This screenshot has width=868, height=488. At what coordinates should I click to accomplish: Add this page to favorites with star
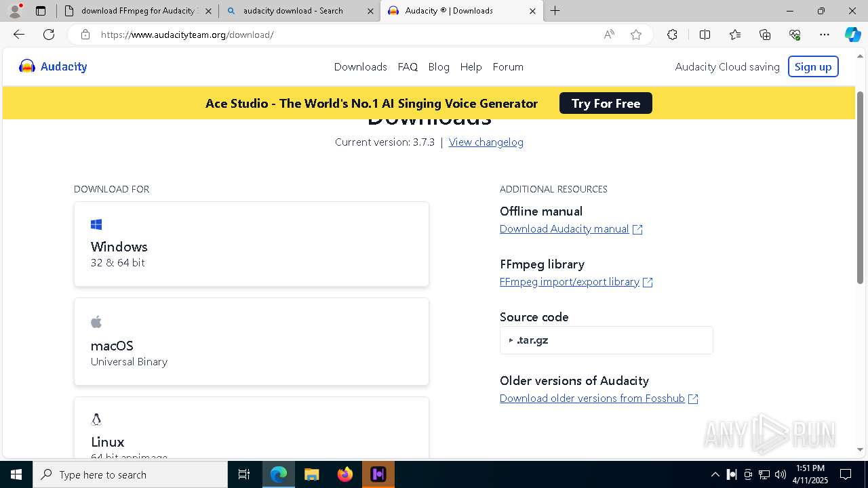[636, 35]
